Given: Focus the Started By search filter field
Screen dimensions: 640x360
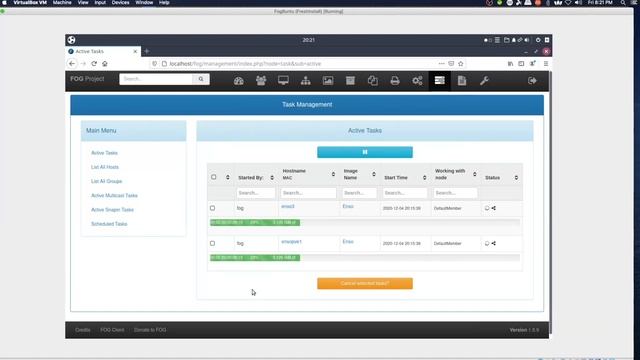Looking at the screenshot, I should click(256, 193).
